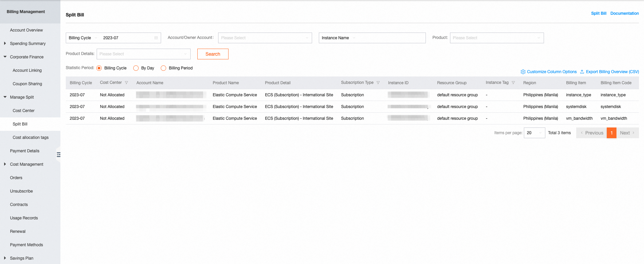The height and width of the screenshot is (264, 644).
Task: Click Export Billing Overview (CSV) link
Action: pos(612,72)
